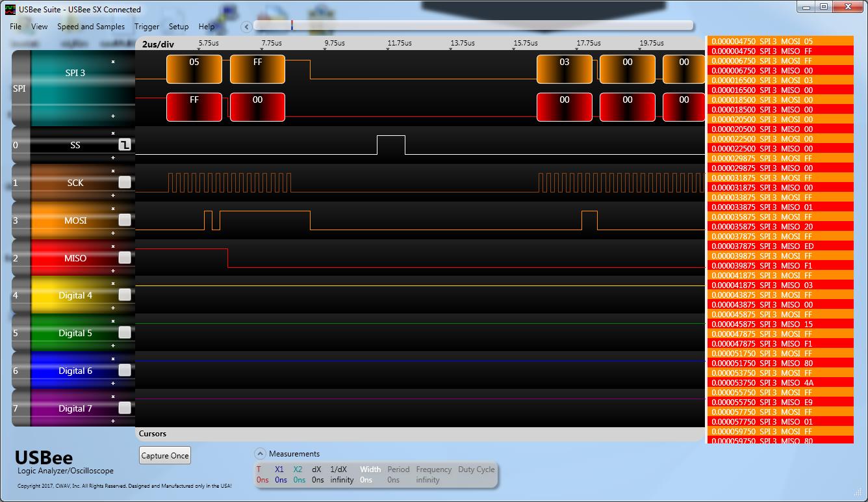The image size is (868, 502).
Task: Click the plus icon under Digital 6
Action: pos(113,384)
